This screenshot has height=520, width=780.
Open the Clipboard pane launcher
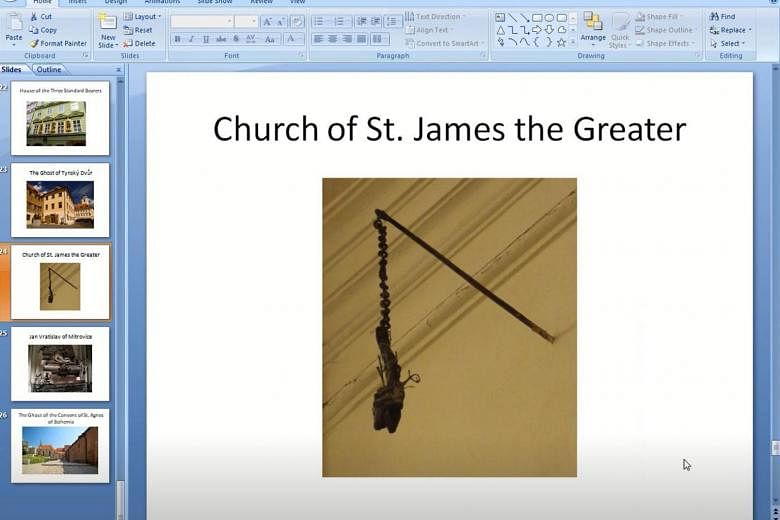pyautogui.click(x=86, y=56)
